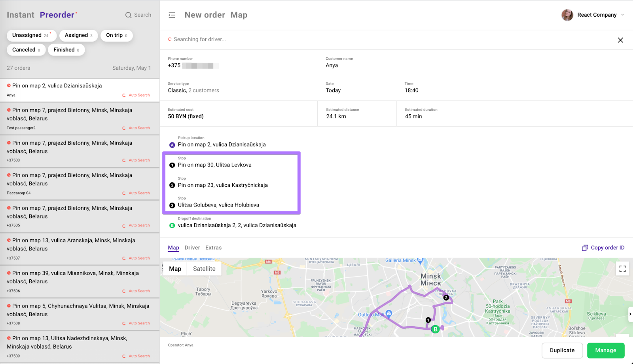Expand the React Company account dropdown arrow
The width and height of the screenshot is (633, 364).
[x=623, y=15]
